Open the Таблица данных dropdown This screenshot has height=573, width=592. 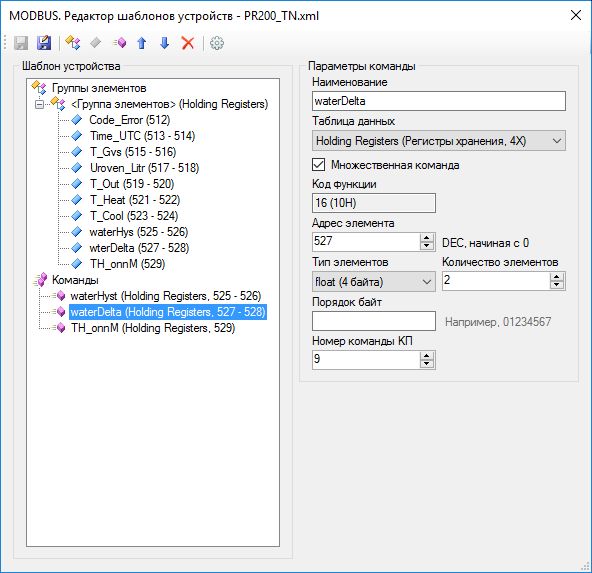(x=439, y=141)
